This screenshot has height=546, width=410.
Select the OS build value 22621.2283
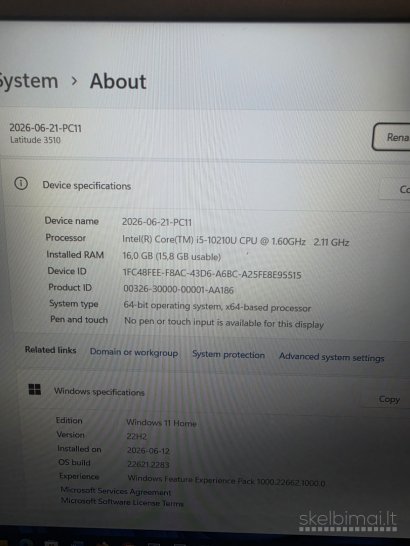click(x=148, y=465)
